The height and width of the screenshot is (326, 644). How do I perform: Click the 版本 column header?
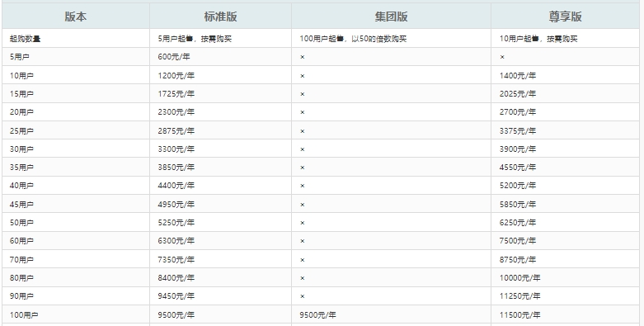pos(76,17)
